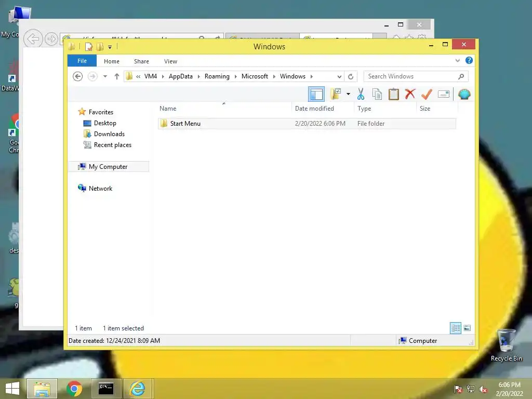Open Recent places in Favorites
Screen dimensions: 532x399
tap(112, 145)
